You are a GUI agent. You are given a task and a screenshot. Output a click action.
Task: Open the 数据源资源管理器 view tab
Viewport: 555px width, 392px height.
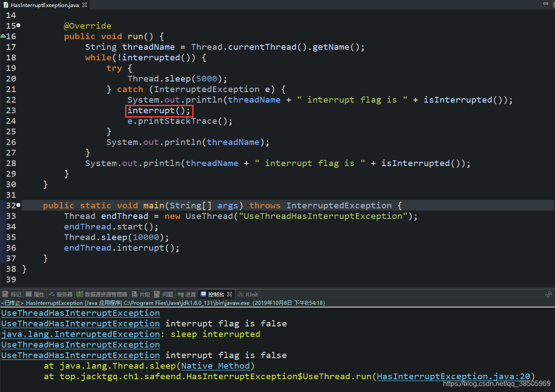102,294
